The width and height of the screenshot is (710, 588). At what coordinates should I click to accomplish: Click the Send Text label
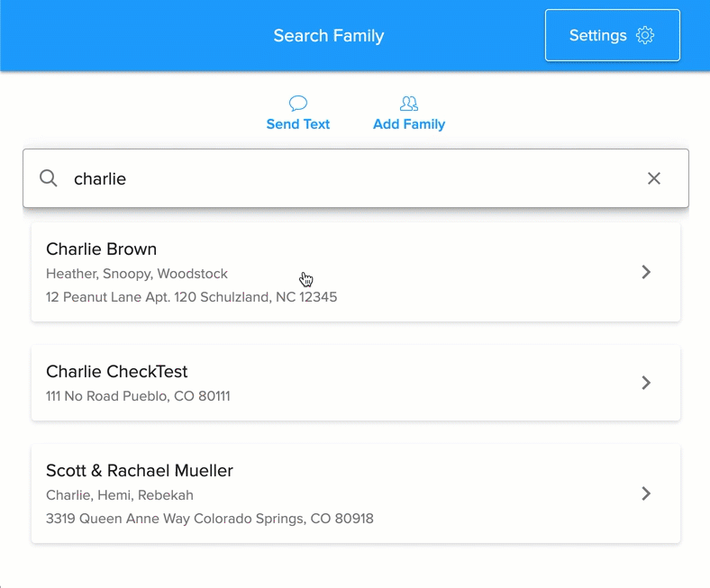pyautogui.click(x=298, y=124)
